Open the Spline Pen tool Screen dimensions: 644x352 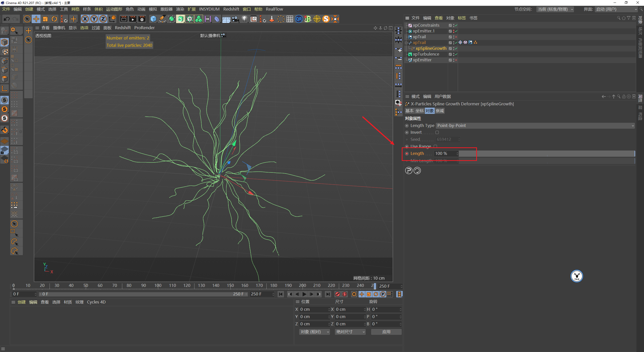(x=163, y=19)
